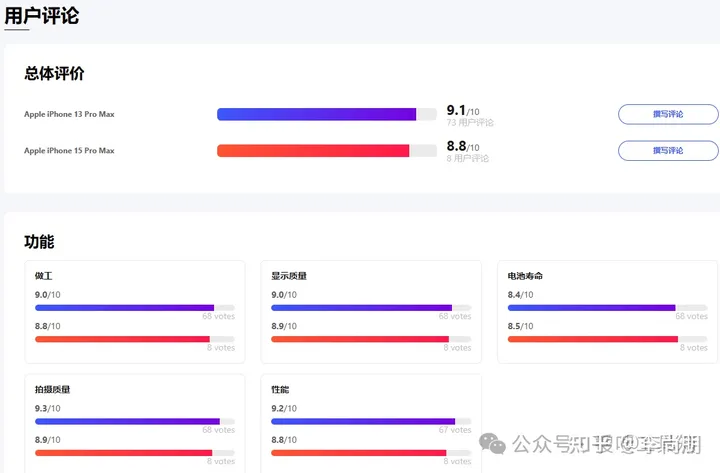The height and width of the screenshot is (473, 720).
Task: Click the '电池寿命' card title
Action: click(525, 276)
